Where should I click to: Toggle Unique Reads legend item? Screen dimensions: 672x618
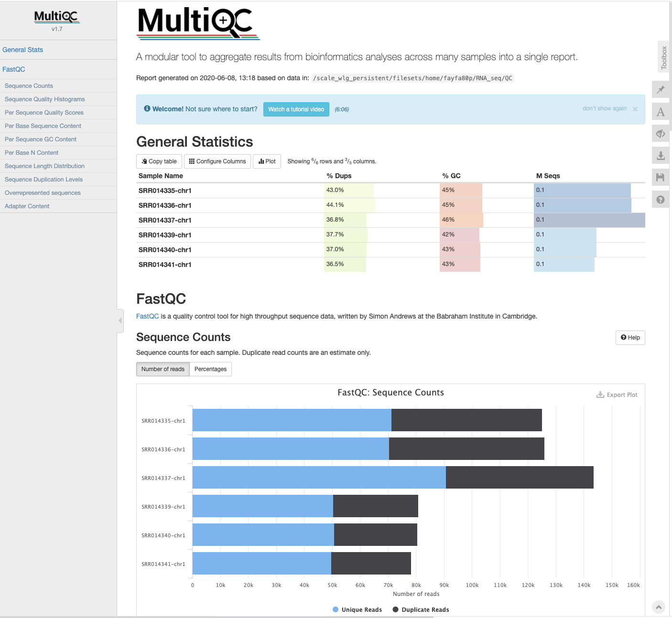[x=357, y=610]
